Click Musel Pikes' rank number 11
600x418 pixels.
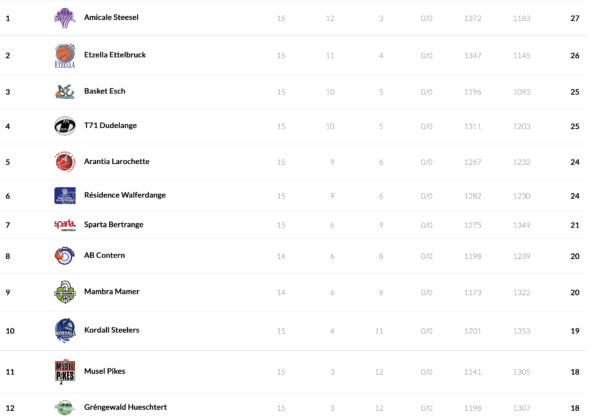(x=10, y=372)
